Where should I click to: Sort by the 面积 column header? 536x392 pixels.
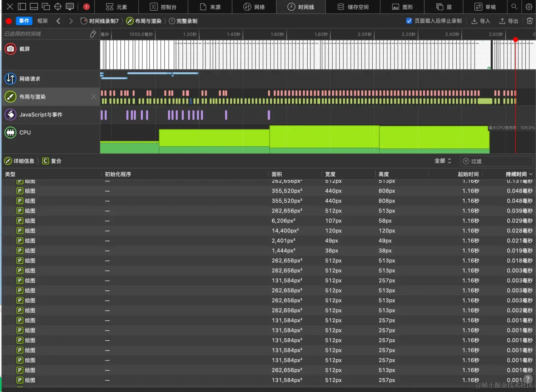(295, 174)
